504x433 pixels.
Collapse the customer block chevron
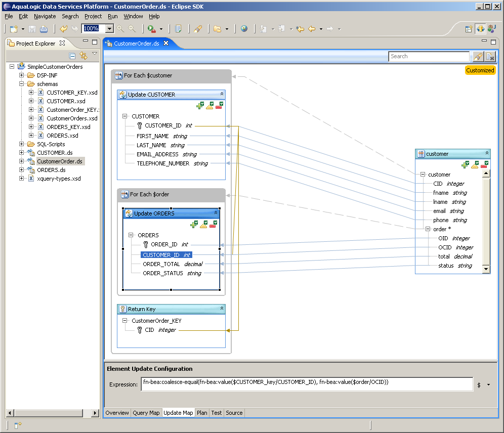click(487, 153)
